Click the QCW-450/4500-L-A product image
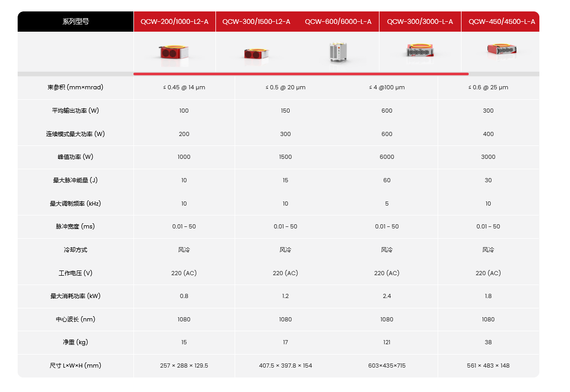Viewport: 570px width, 392px height. pos(501,50)
